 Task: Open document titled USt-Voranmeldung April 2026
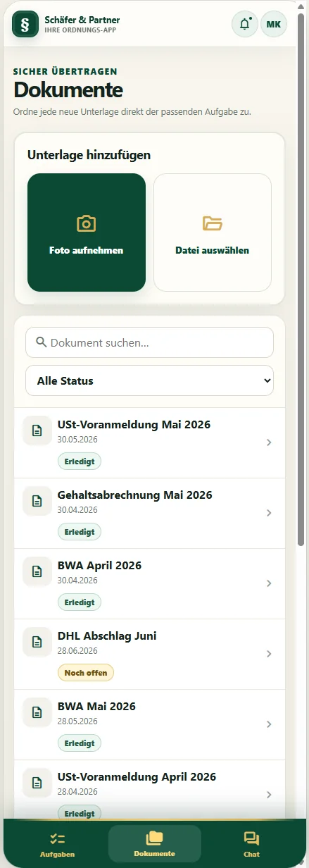coord(137,776)
